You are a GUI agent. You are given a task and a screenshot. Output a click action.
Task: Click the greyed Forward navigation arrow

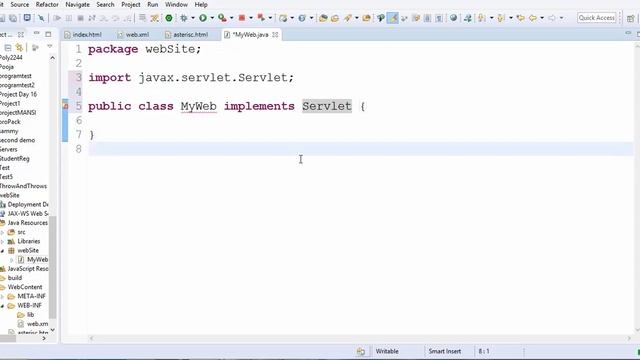552,18
